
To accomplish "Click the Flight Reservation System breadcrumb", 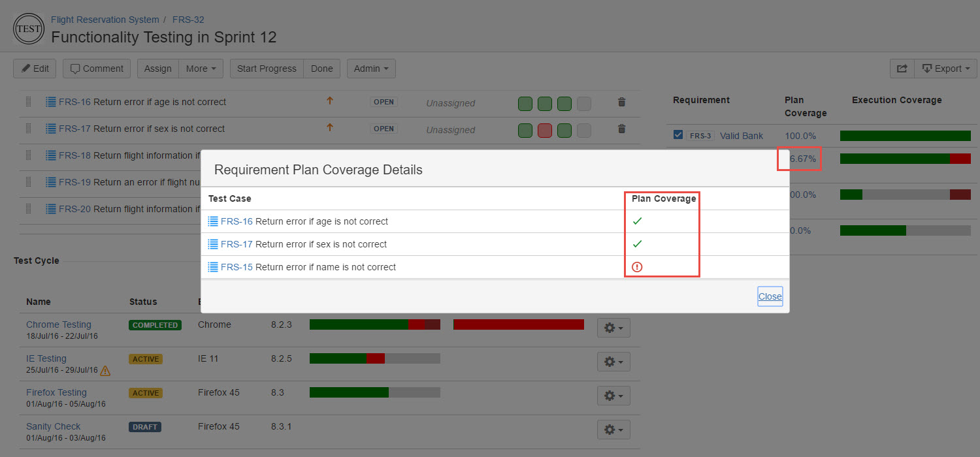I will (105, 20).
